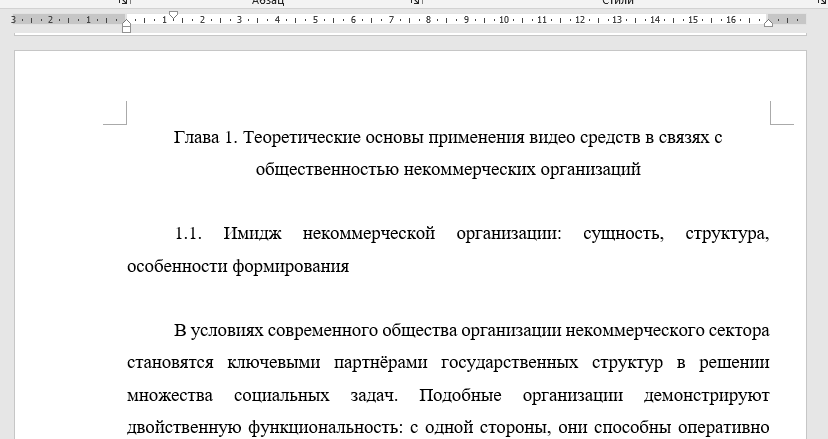Click the right indent marker on the ruler
Image resolution: width=828 pixels, height=439 pixels.
(x=769, y=22)
